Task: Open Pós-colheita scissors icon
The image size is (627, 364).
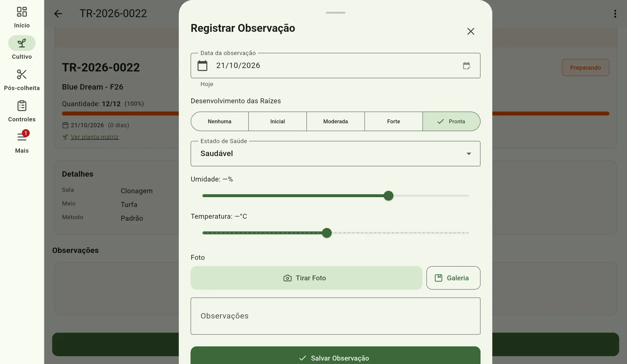Action: click(22, 74)
